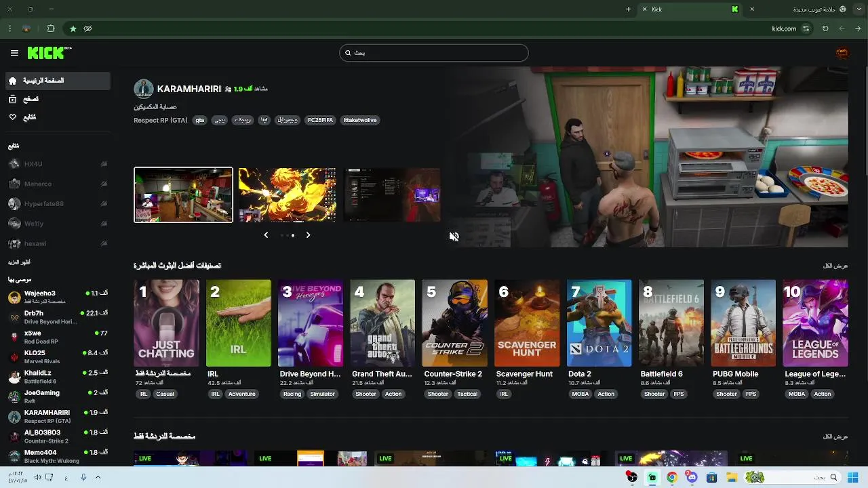Click the heart Following icon in the sidebar

[12, 117]
